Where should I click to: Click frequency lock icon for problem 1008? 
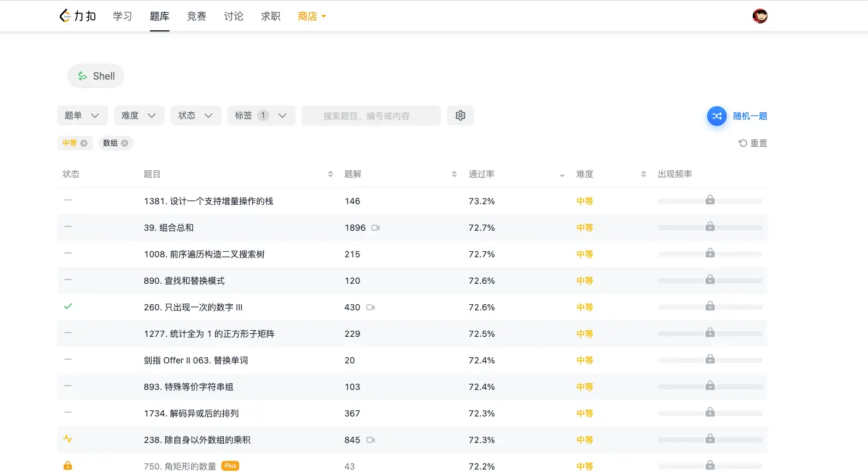point(710,253)
